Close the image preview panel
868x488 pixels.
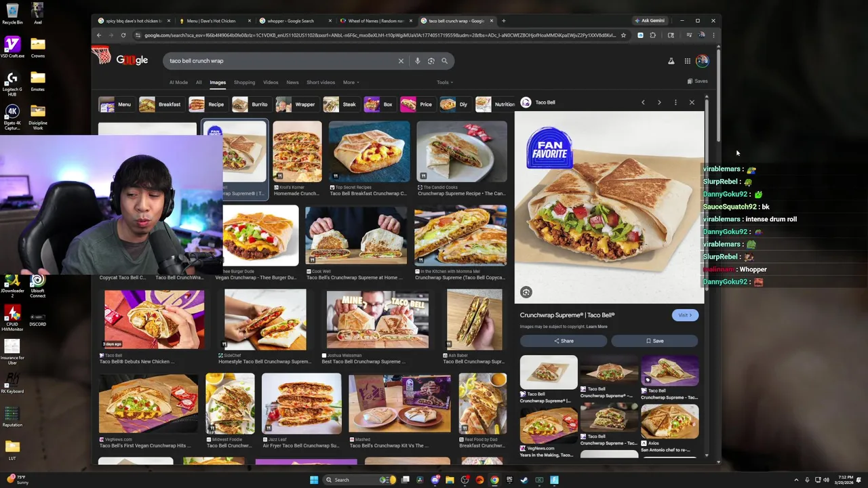tap(692, 102)
